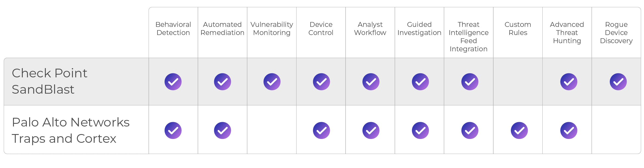Click Check Point SandBlast Rogue Device Discovery checkmark
Screen dimensions: 644x168
(618, 82)
